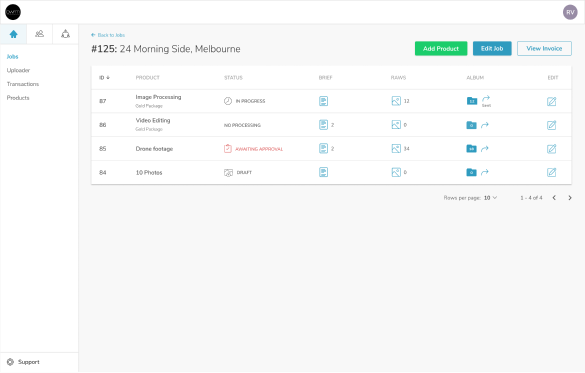Viewport: 585px width, 373px height.
Task: Open album folder for Video Editing row
Action: click(x=472, y=125)
